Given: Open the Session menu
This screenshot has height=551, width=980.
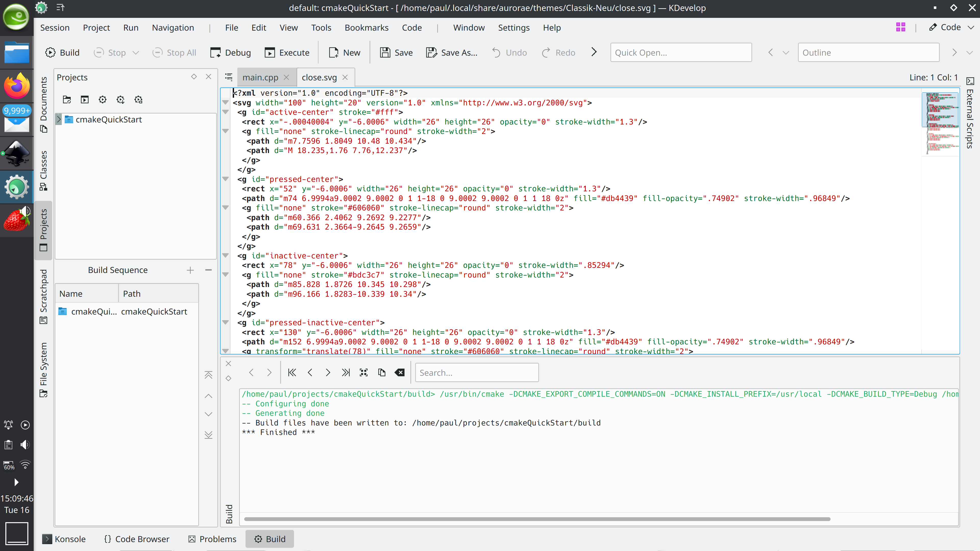Looking at the screenshot, I should pos(55,28).
